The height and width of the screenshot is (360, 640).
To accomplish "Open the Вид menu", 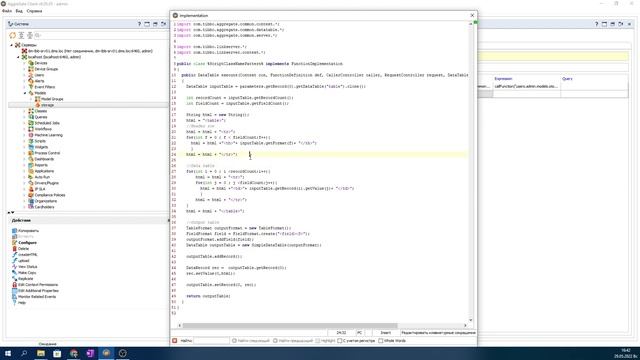I will [19, 11].
